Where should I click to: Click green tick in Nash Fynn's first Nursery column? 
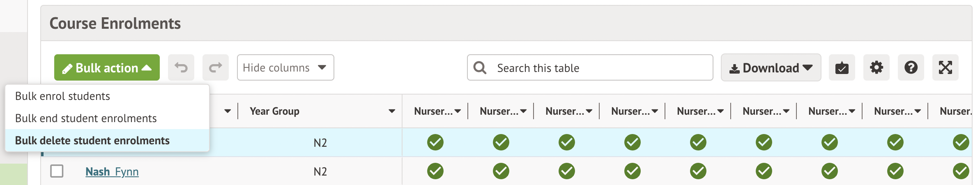point(435,171)
